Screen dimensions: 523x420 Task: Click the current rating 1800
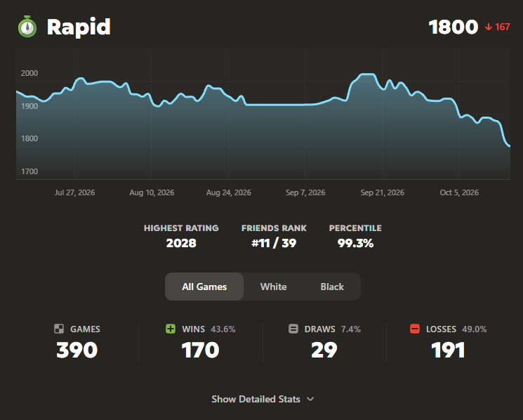[454, 27]
